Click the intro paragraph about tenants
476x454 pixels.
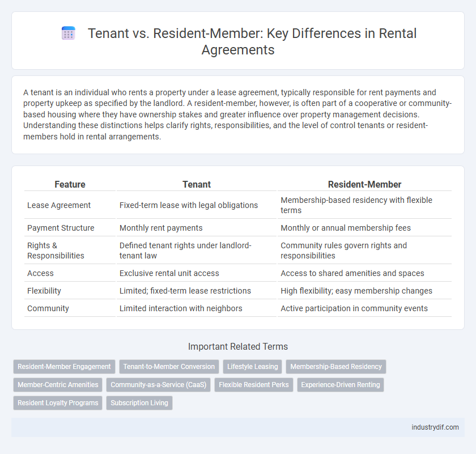[x=237, y=114]
